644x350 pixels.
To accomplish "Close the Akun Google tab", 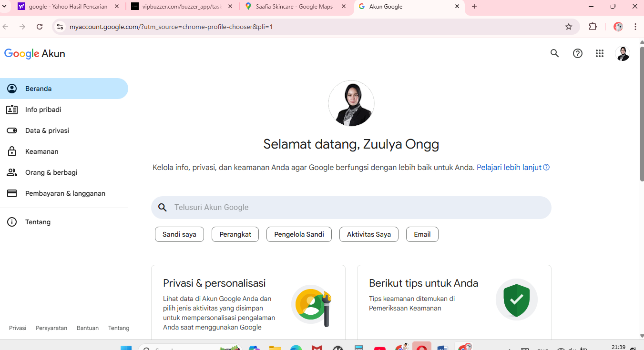I will point(457,7).
